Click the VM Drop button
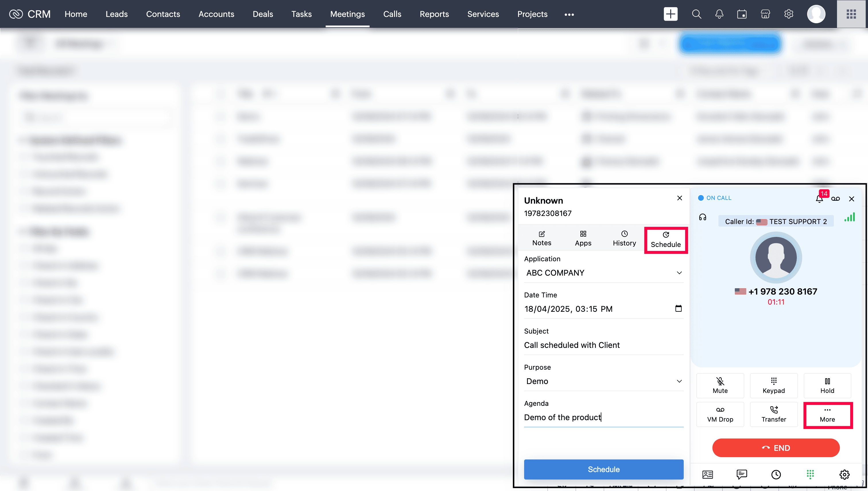This screenshot has height=491, width=868. (720, 414)
